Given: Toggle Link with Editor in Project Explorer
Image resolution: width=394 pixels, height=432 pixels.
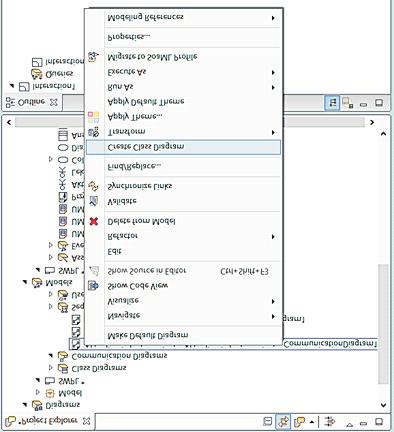Looking at the screenshot, I should [283, 421].
